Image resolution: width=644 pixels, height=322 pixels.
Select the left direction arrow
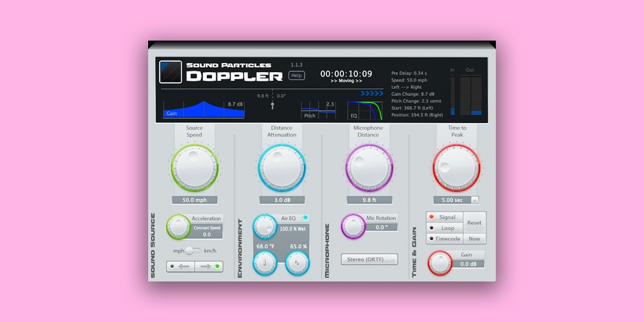183,266
